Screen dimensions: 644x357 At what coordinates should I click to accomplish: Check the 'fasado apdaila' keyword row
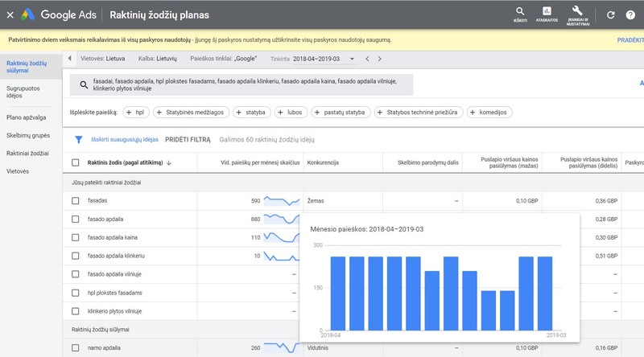click(x=75, y=220)
